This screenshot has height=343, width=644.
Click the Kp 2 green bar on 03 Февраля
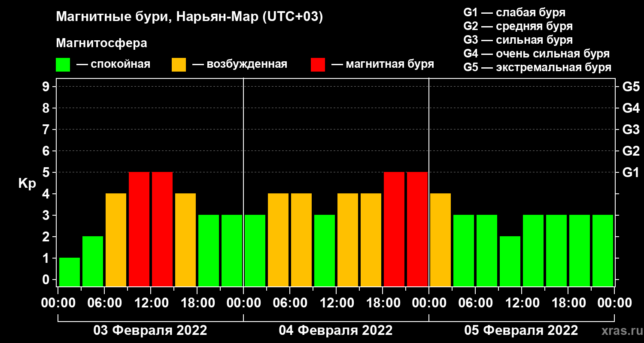[x=93, y=261]
